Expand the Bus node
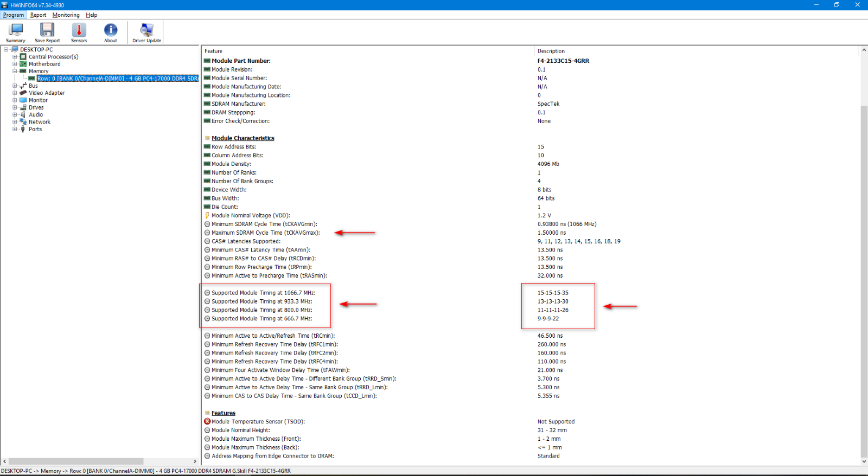 [15, 86]
